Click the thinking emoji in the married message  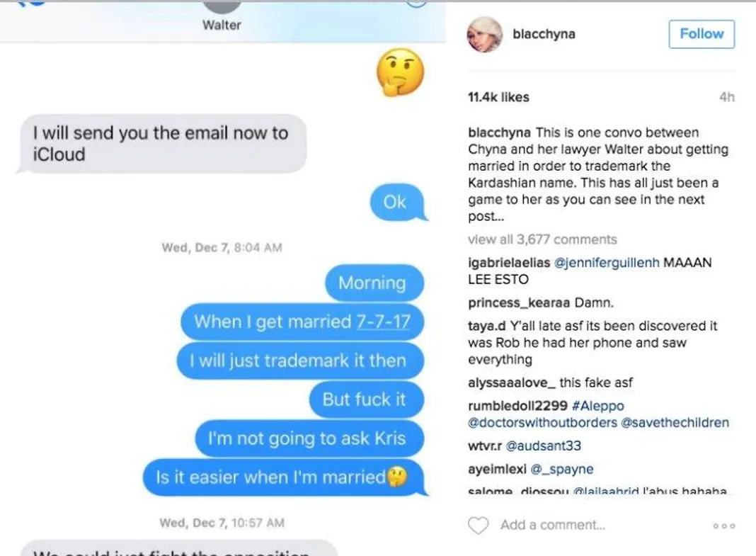tap(397, 477)
